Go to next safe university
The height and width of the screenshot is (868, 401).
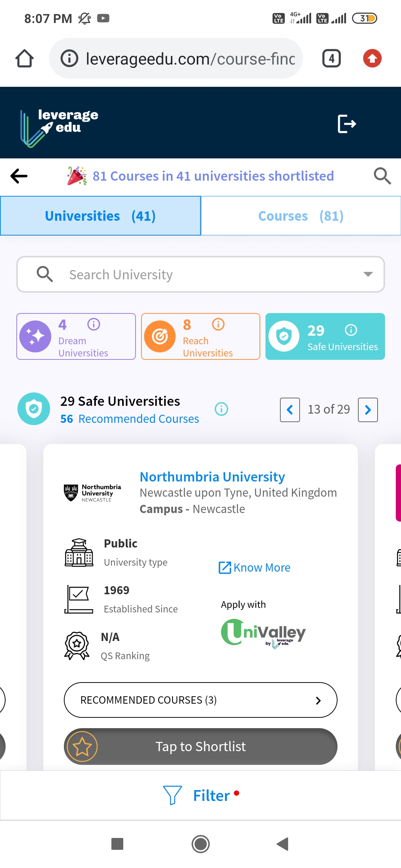click(x=368, y=410)
